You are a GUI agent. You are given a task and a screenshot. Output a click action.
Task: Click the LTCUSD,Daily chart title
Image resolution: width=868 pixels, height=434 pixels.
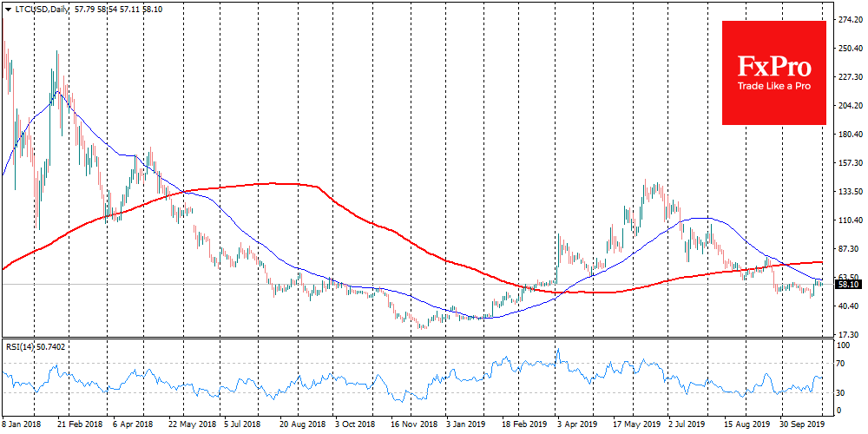36,9
